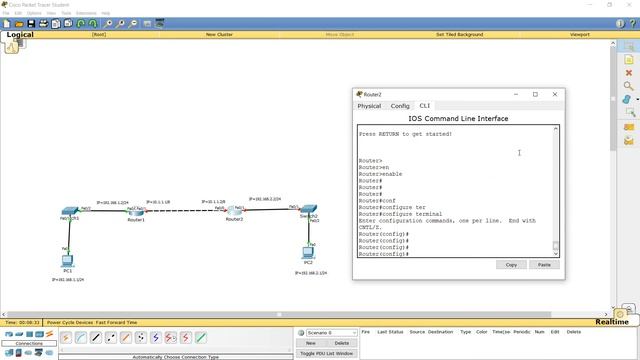
Task: Select the Place Note tool in right sidebar
Action: pos(629,60)
